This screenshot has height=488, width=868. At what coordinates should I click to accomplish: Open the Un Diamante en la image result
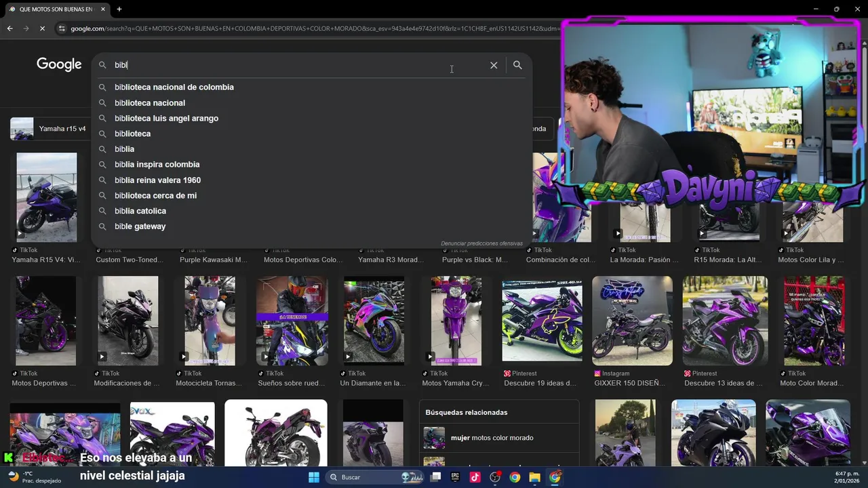point(374,321)
